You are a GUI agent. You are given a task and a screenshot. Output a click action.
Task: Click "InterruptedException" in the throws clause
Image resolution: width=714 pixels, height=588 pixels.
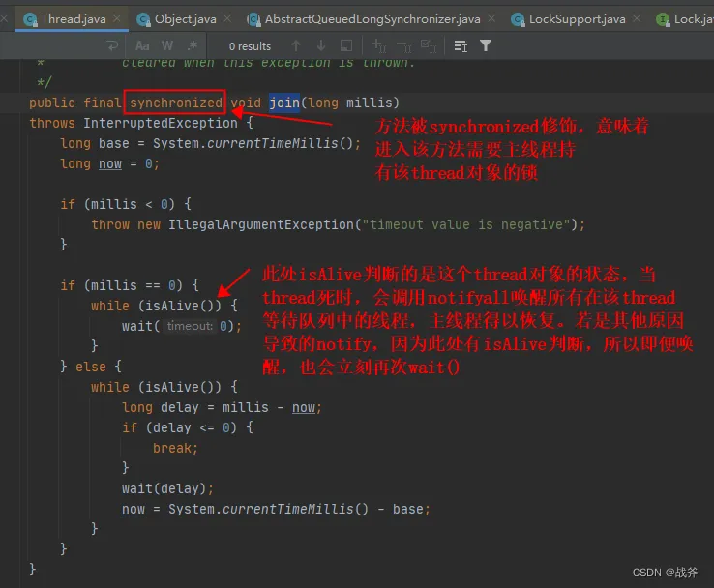(x=161, y=123)
